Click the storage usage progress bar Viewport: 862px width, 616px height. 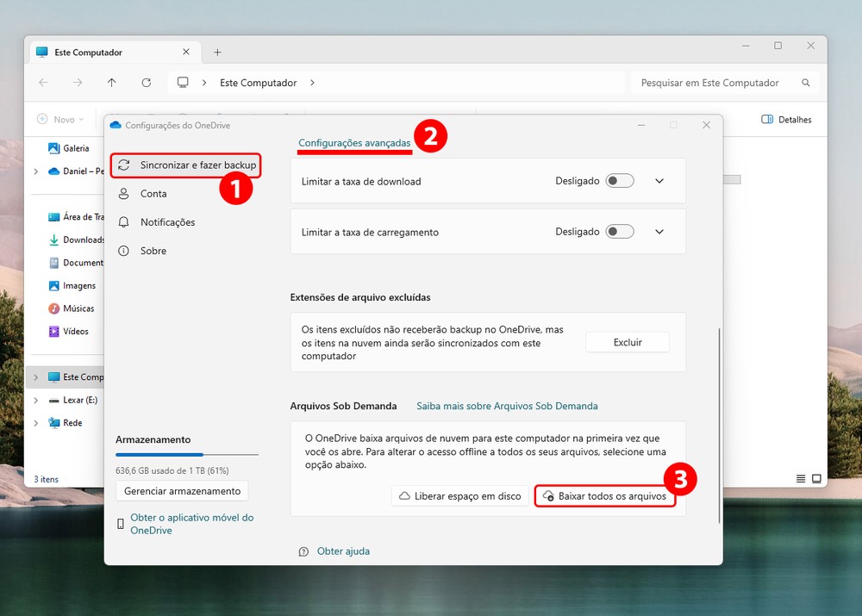point(186,454)
